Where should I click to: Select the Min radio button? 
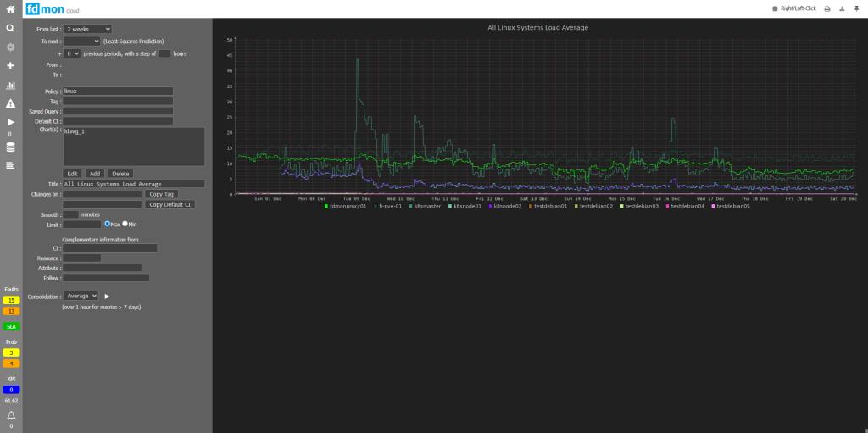(125, 224)
